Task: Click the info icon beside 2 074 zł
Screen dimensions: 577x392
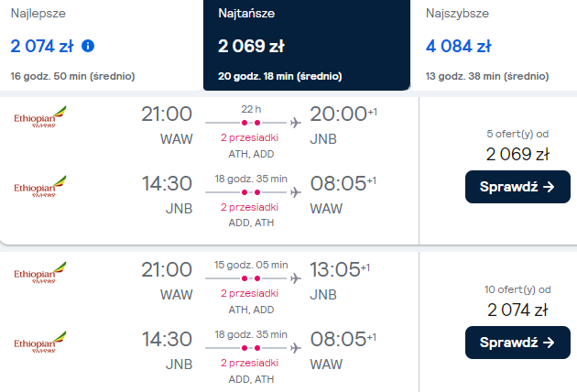Action: click(88, 45)
